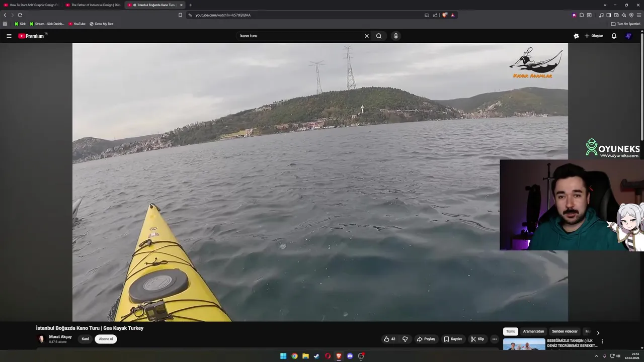Open Opera from the taskbar
Image resolution: width=644 pixels, height=362 pixels.
coord(328,356)
